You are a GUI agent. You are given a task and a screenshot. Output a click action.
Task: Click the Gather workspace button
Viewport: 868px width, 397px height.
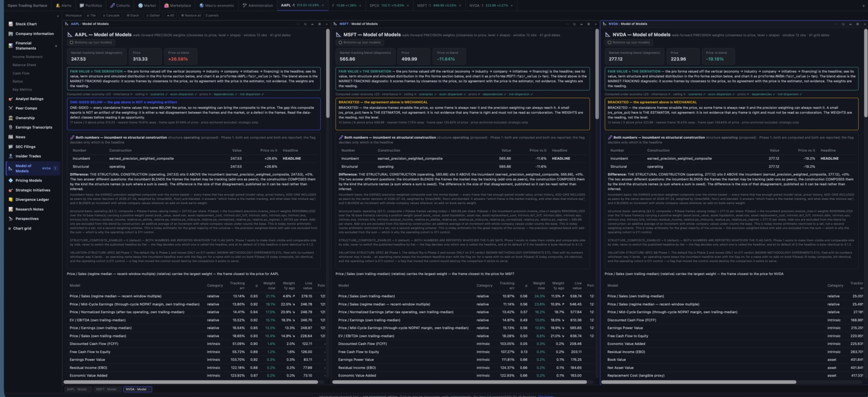[153, 16]
